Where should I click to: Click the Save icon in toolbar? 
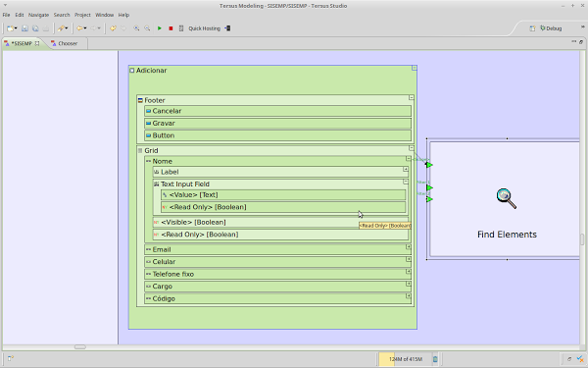24,28
